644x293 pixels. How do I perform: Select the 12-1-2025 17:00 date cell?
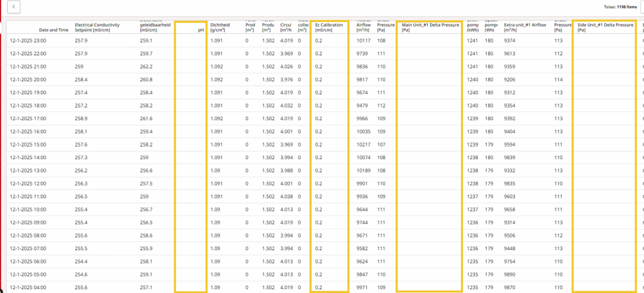28,119
